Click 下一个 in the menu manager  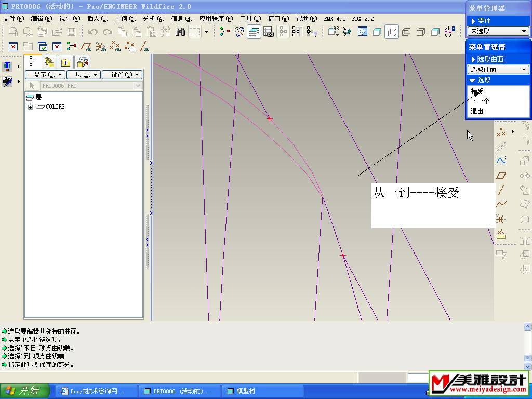(x=481, y=101)
